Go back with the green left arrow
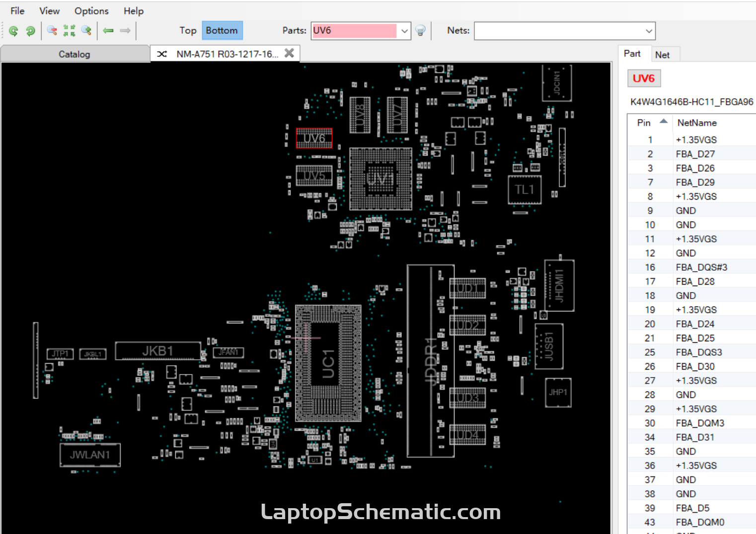The width and height of the screenshot is (756, 534). coord(108,31)
